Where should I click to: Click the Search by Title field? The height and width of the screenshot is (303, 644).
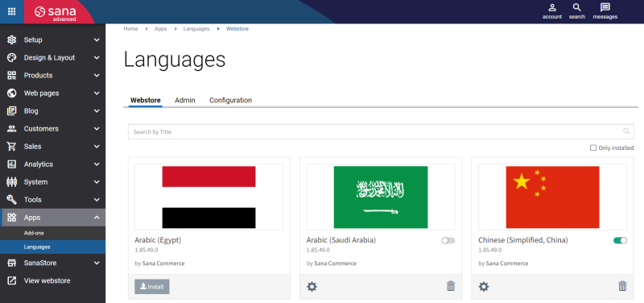click(x=381, y=132)
